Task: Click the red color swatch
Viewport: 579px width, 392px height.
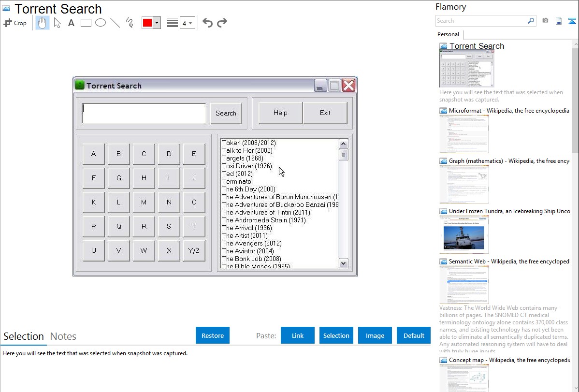Action: point(147,23)
